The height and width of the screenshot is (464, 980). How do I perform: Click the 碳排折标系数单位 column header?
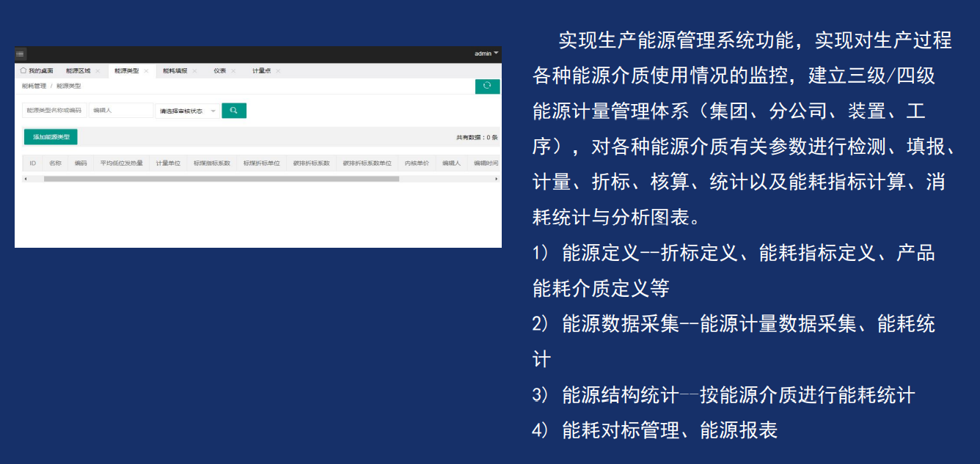367,163
